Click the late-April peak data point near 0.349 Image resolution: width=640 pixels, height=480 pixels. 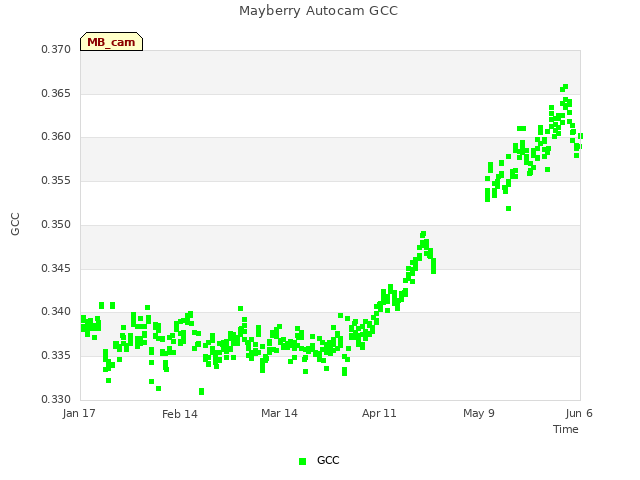pos(423,234)
